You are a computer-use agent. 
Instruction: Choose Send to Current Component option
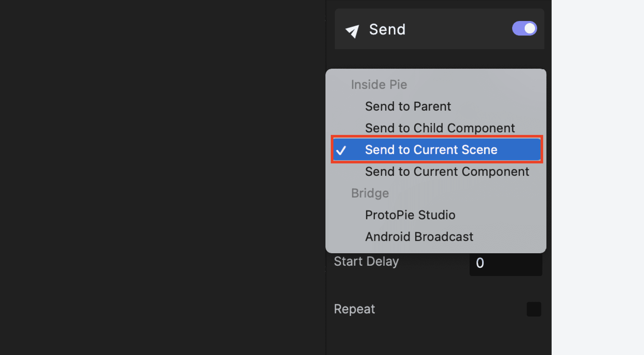(447, 171)
